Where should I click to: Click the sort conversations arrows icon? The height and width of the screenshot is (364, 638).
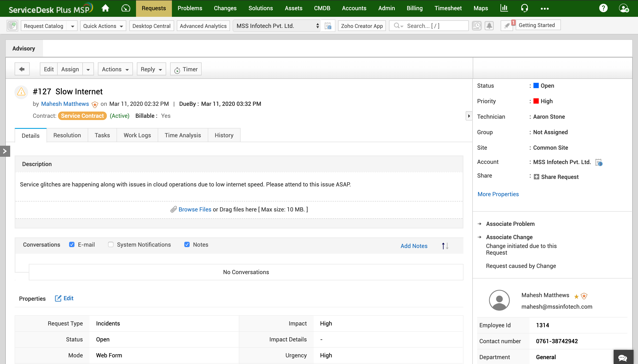click(445, 246)
